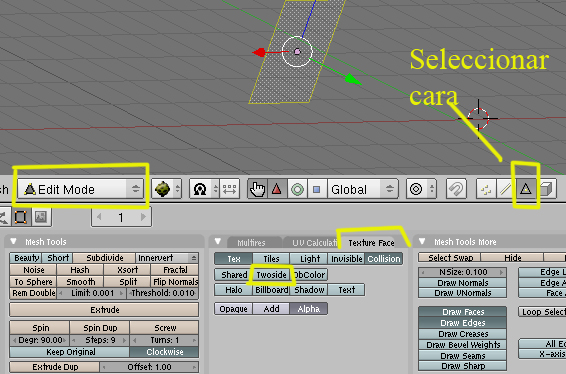This screenshot has width=566, height=374.
Task: Toggle the ObColor option
Action: click(x=309, y=274)
